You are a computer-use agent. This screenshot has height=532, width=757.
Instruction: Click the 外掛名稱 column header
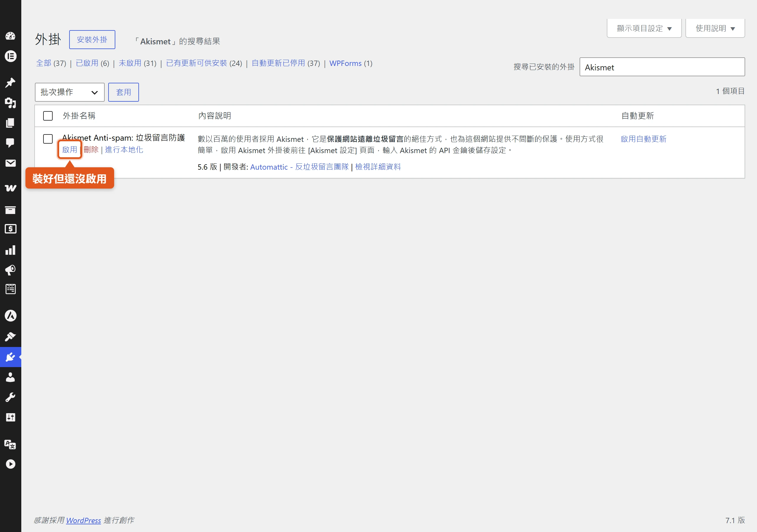tap(79, 116)
